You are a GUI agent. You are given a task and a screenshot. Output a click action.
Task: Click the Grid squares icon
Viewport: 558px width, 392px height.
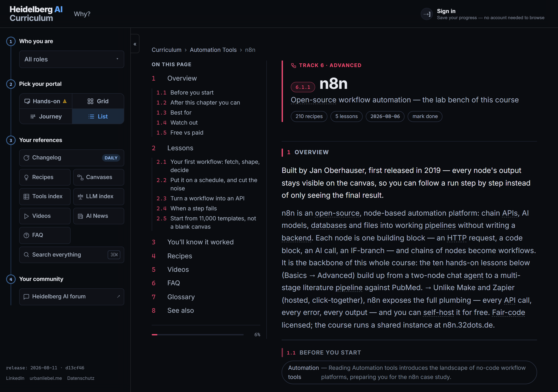click(x=90, y=101)
